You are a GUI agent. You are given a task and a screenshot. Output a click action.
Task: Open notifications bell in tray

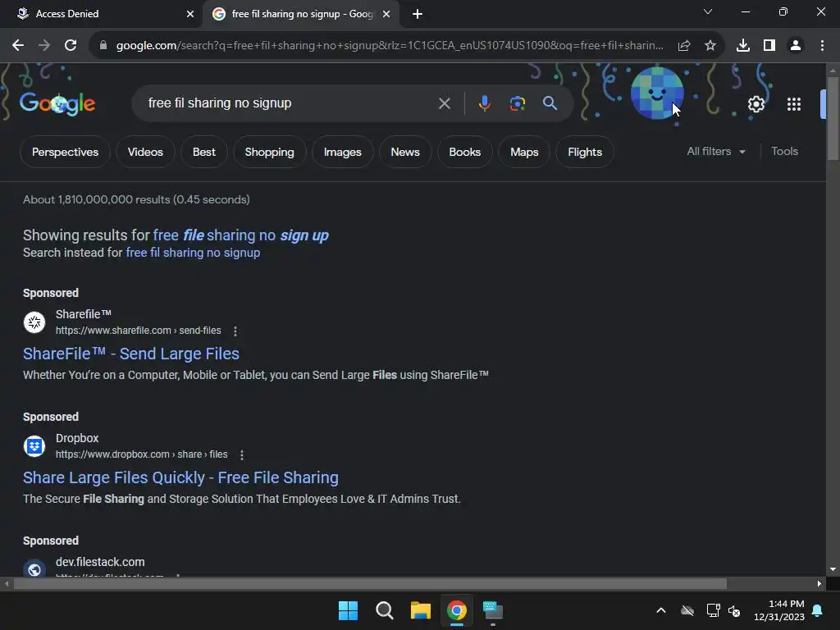tap(818, 610)
